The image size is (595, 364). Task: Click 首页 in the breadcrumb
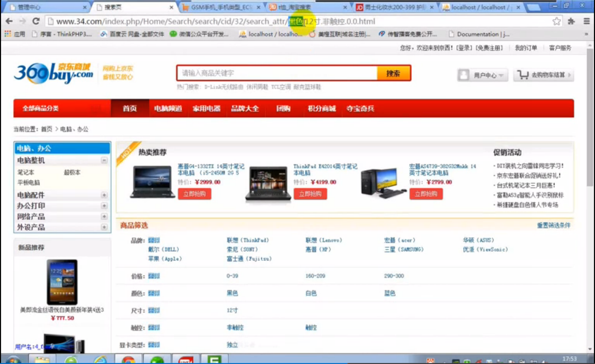pos(47,129)
